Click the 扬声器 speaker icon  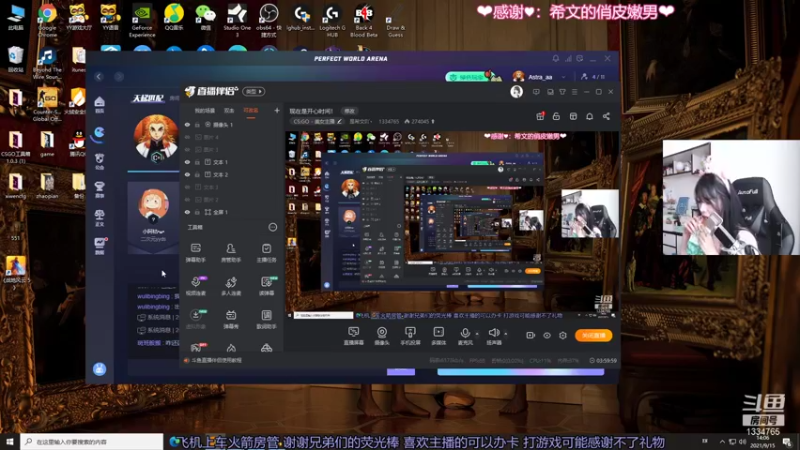click(x=493, y=333)
